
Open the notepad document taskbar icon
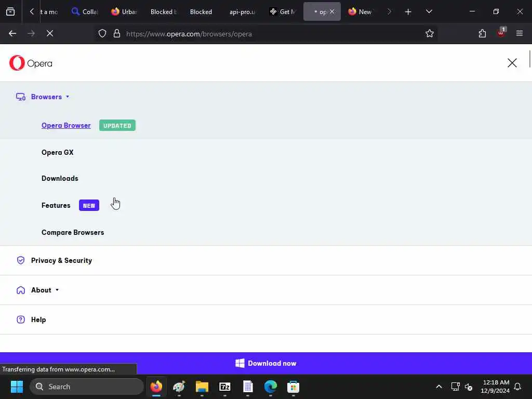pos(248,387)
